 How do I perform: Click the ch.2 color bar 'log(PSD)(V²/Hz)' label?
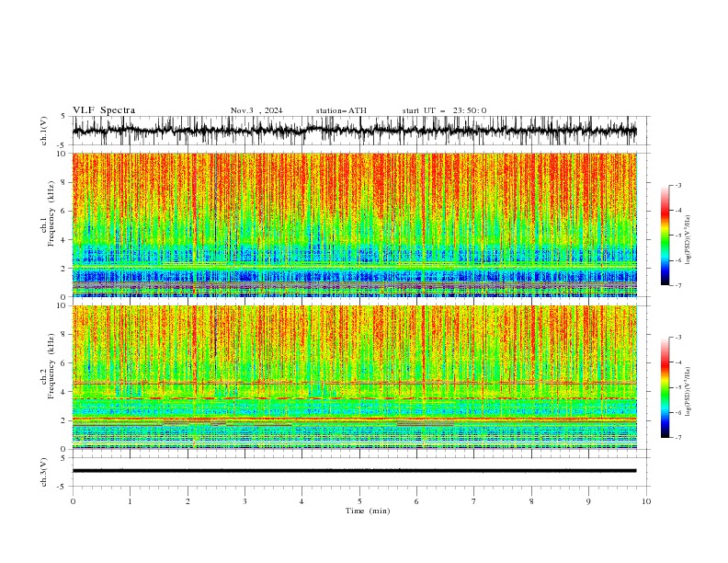(688, 391)
